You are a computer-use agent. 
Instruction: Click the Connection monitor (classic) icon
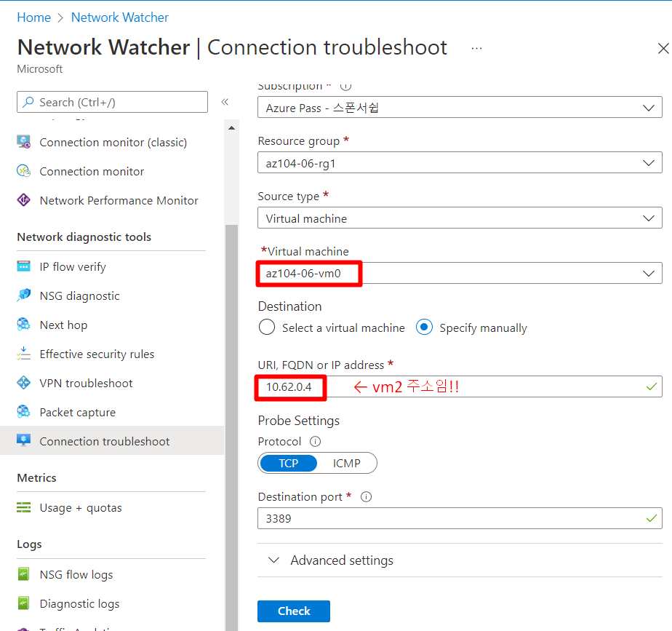pos(23,142)
